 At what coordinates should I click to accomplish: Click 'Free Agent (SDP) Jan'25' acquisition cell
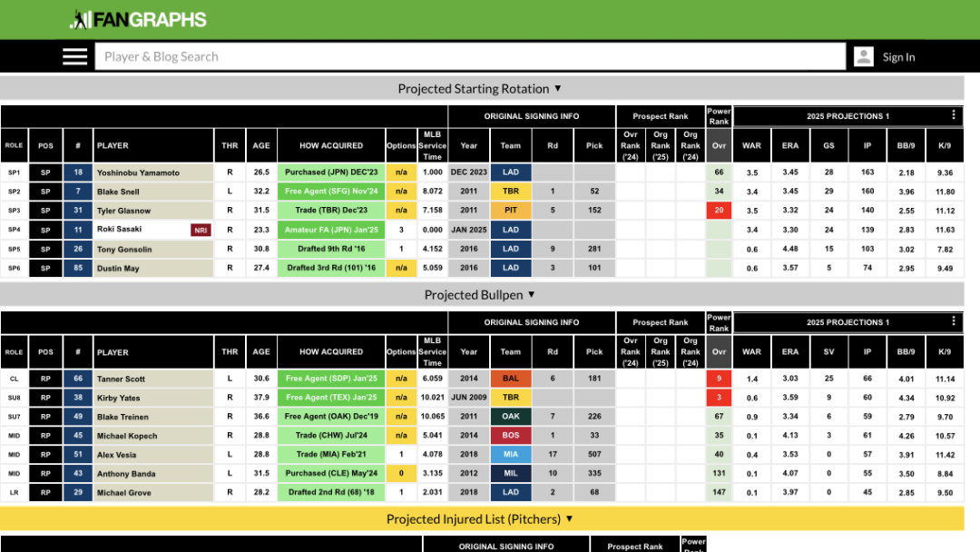[331, 379]
